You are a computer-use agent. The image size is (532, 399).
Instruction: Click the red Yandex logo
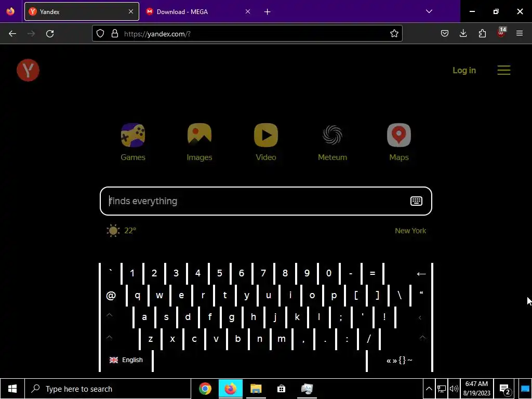point(28,70)
